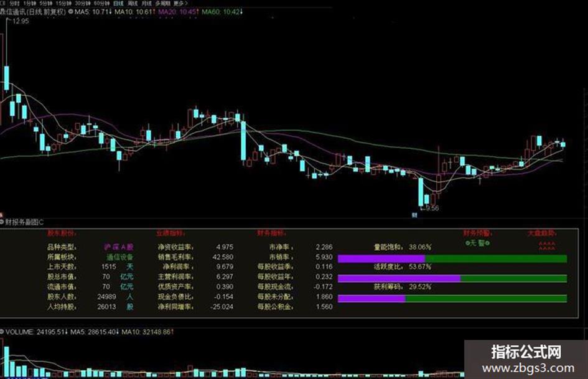Expand the 更多> period options
The image size is (588, 379).
(180, 3)
